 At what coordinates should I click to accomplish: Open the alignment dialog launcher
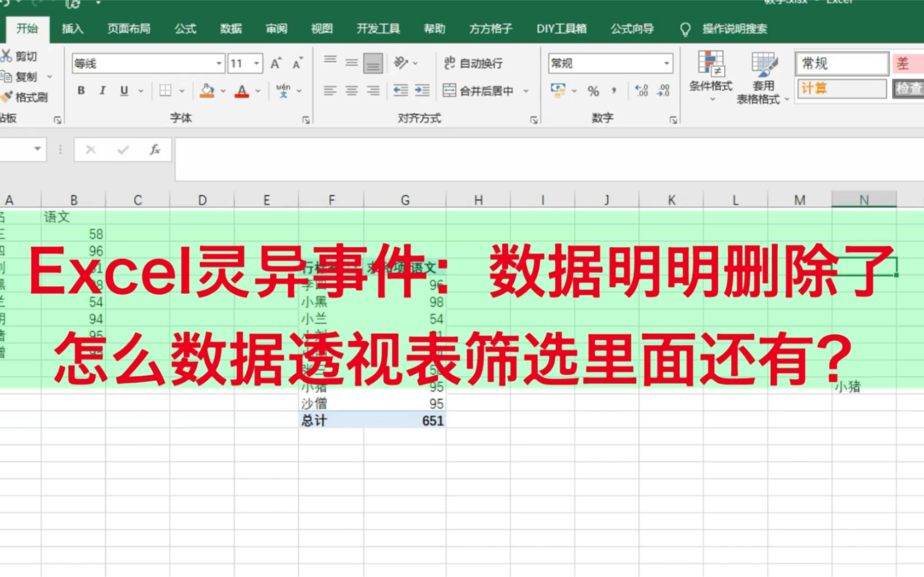(x=534, y=120)
